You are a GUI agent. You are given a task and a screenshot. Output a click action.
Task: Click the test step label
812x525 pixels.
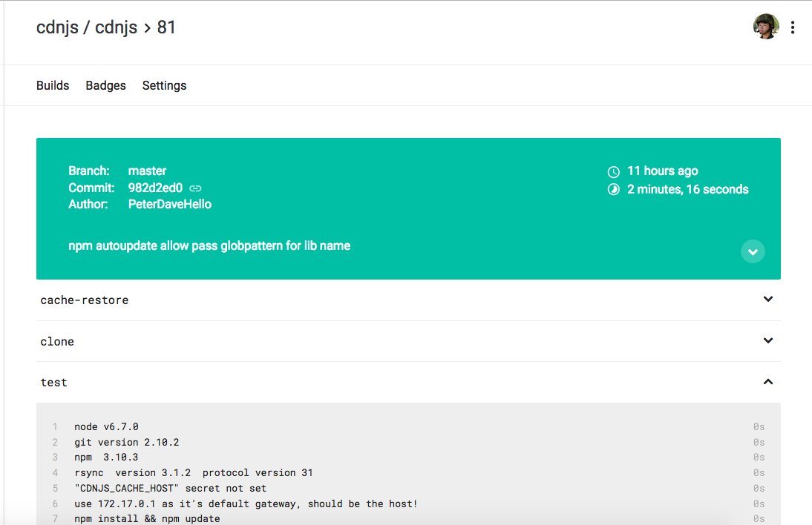point(54,382)
